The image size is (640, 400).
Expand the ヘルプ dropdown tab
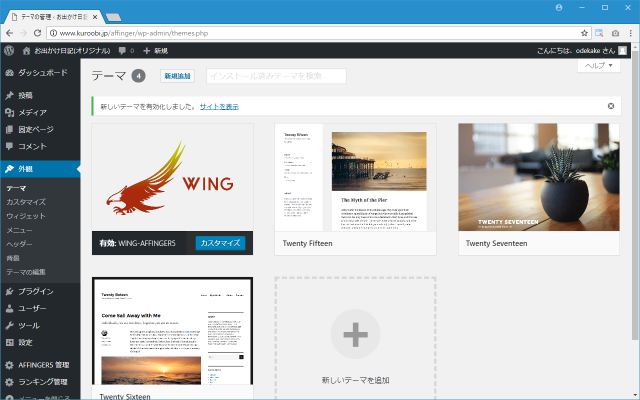coord(599,66)
